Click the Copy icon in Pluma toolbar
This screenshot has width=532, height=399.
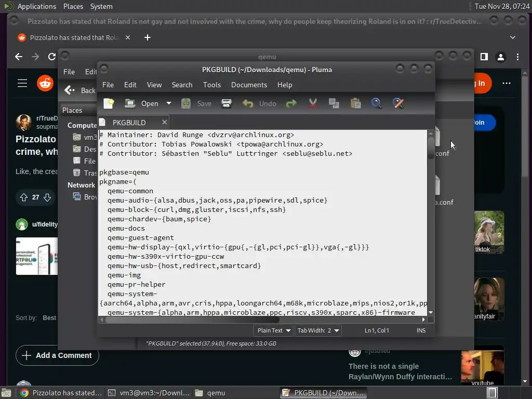334,103
